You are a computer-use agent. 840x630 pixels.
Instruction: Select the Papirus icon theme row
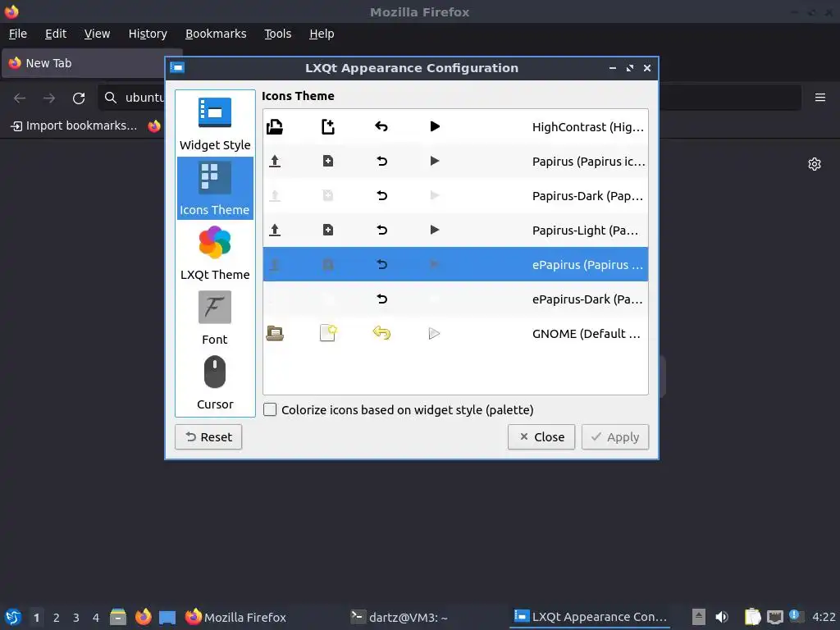[455, 162]
